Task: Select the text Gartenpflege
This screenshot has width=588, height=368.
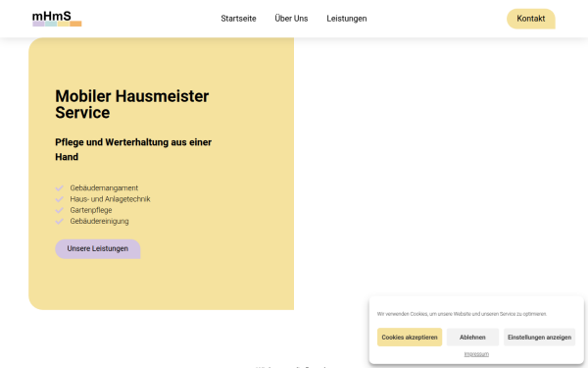Action: (91, 210)
